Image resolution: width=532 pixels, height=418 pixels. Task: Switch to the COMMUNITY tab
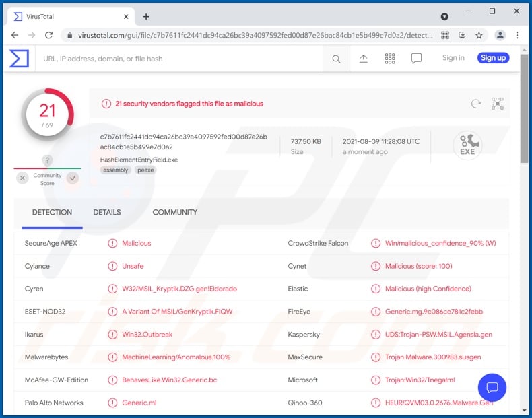pyautogui.click(x=174, y=213)
